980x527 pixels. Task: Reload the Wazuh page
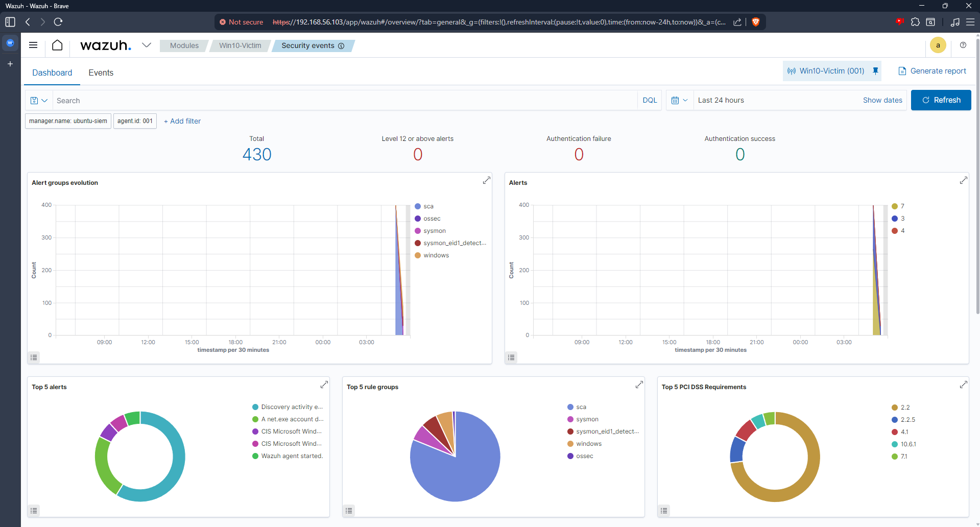coord(58,22)
